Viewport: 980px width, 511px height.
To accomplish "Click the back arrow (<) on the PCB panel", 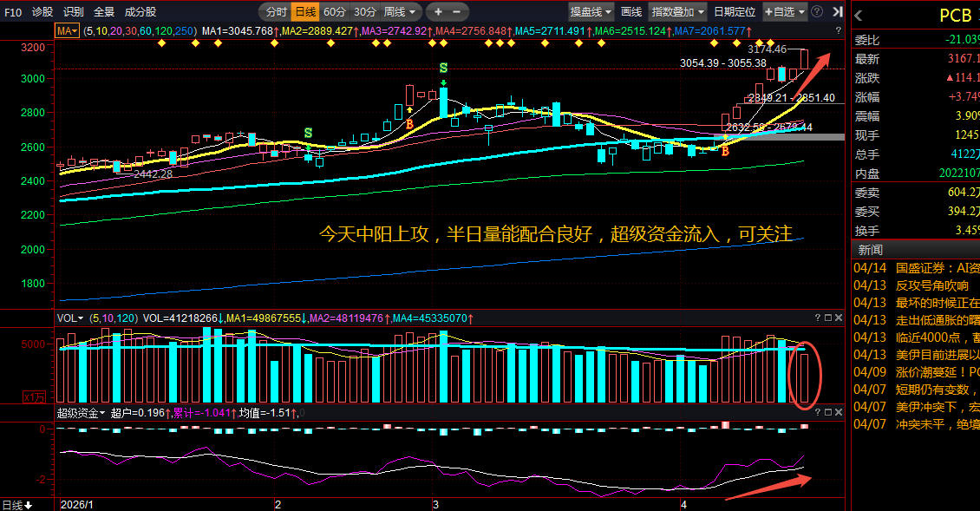I will coord(858,14).
